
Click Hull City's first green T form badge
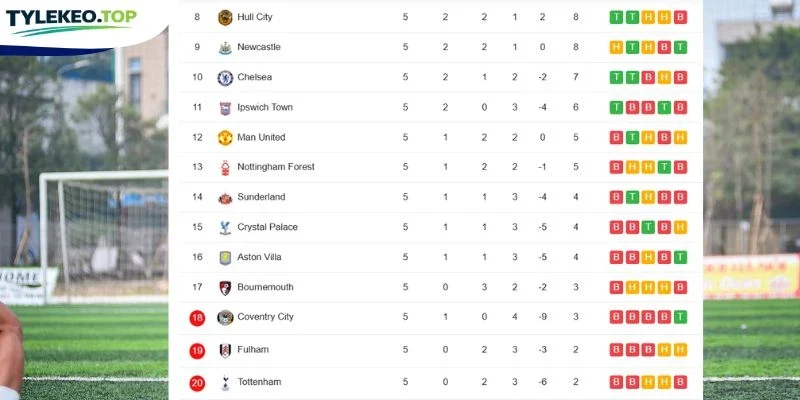[616, 17]
